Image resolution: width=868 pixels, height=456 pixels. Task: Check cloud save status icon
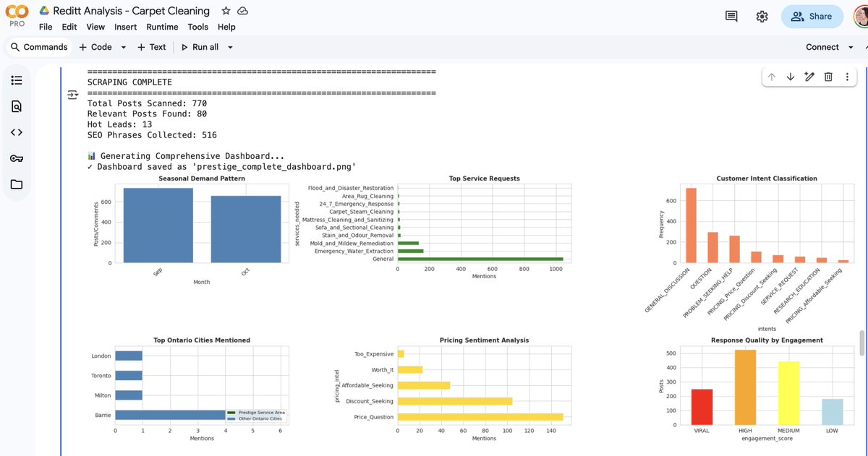243,11
